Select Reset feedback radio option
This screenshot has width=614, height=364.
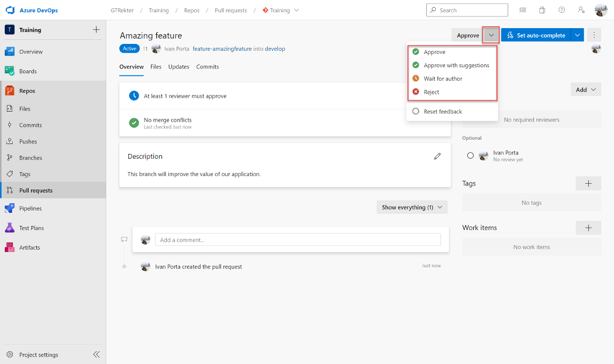[x=415, y=111]
